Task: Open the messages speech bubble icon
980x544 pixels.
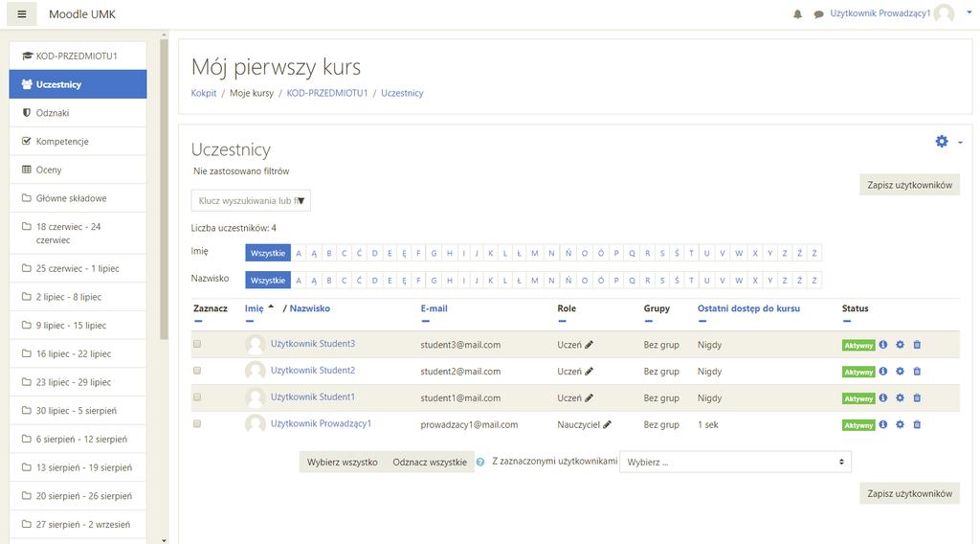Action: [x=818, y=13]
